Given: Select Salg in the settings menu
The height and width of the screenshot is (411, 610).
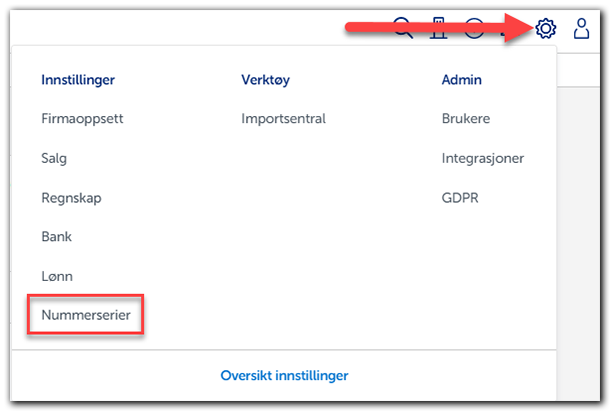Looking at the screenshot, I should coord(54,158).
